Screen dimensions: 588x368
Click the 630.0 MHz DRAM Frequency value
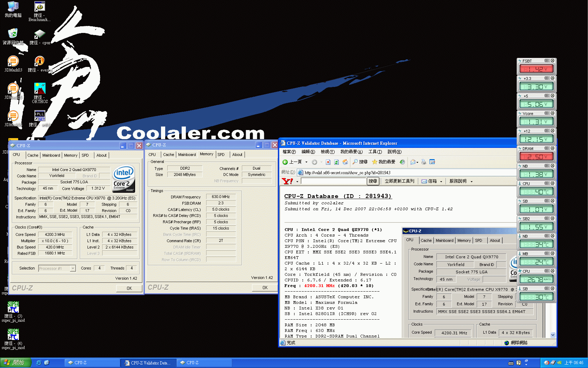[x=221, y=197]
